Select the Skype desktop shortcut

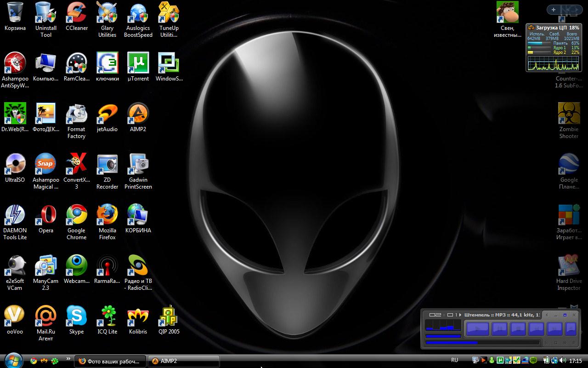(x=77, y=321)
